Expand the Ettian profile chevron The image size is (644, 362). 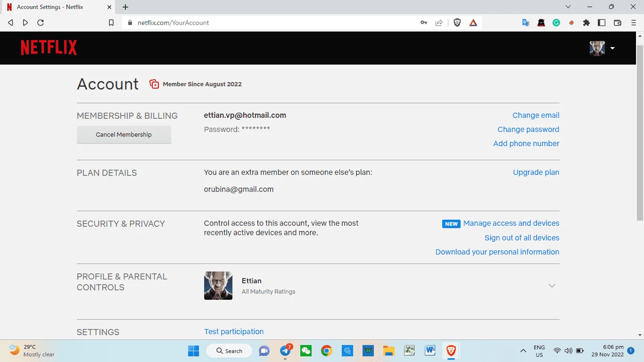[x=552, y=286]
